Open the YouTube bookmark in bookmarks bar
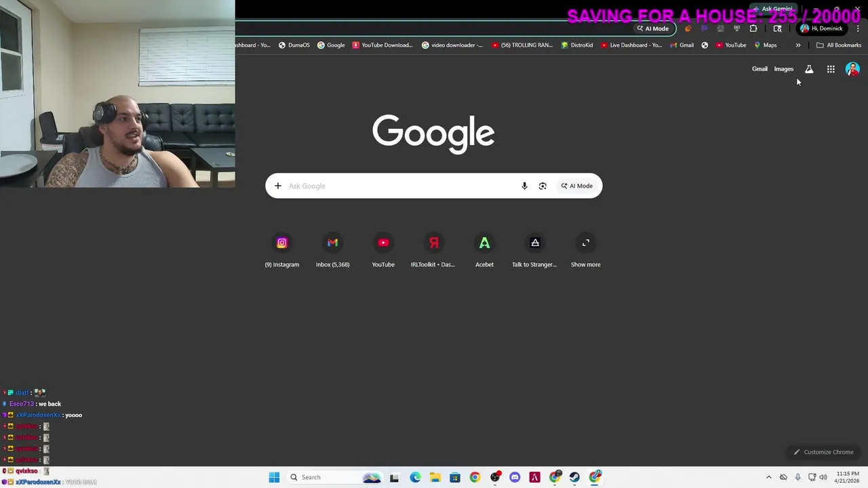This screenshot has width=868, height=488. 731,45
